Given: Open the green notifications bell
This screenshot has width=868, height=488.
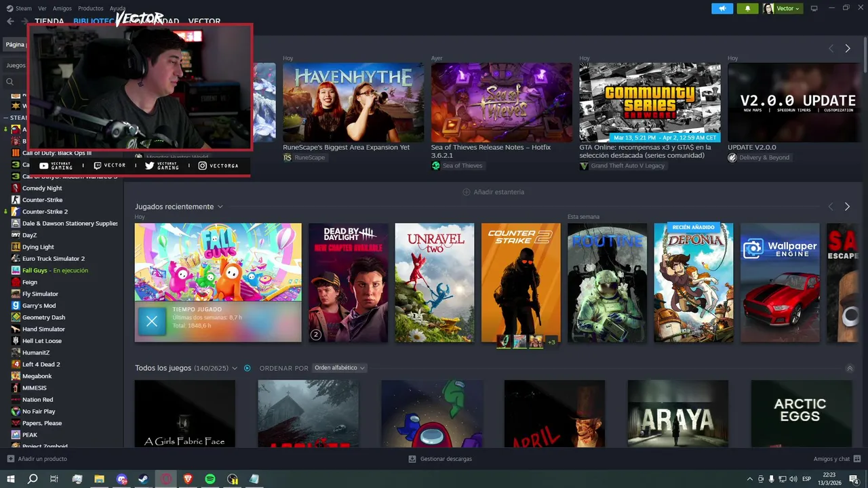Looking at the screenshot, I should 748,8.
